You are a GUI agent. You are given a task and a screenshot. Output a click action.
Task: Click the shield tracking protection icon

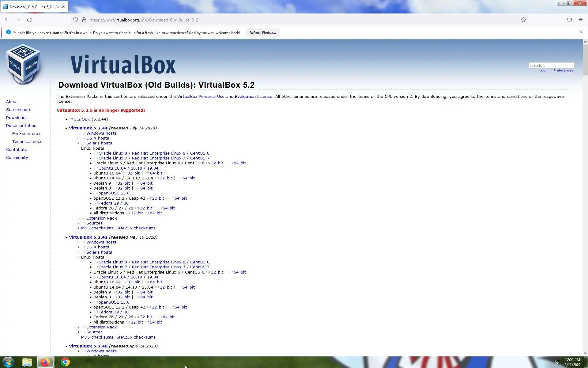coord(76,20)
